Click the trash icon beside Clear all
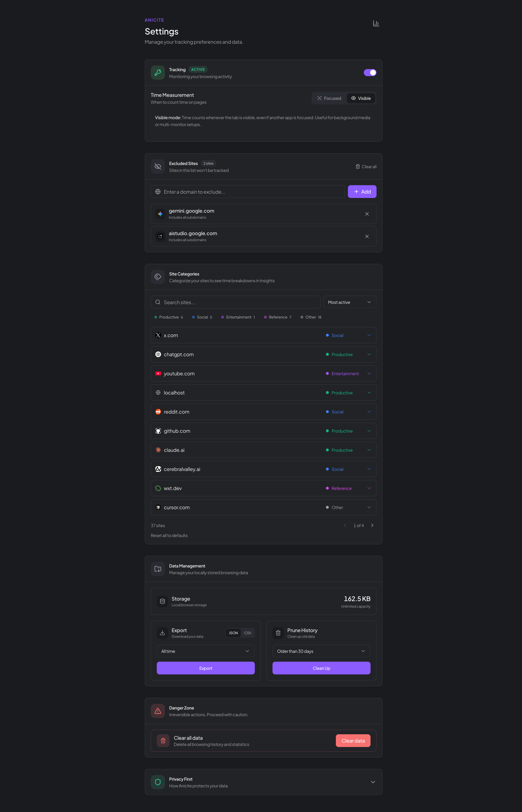This screenshot has width=522, height=812. point(358,167)
